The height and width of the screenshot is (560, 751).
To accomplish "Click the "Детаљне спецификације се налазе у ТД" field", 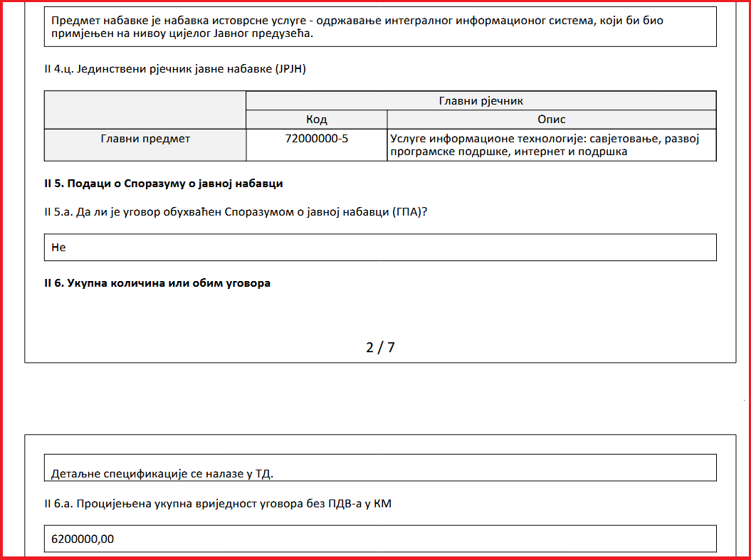I will tap(380, 468).
